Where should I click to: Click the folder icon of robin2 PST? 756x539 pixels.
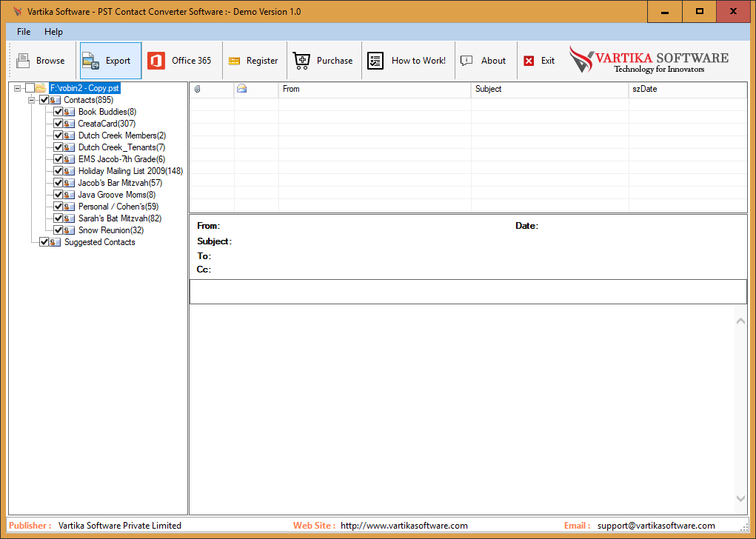(41, 88)
